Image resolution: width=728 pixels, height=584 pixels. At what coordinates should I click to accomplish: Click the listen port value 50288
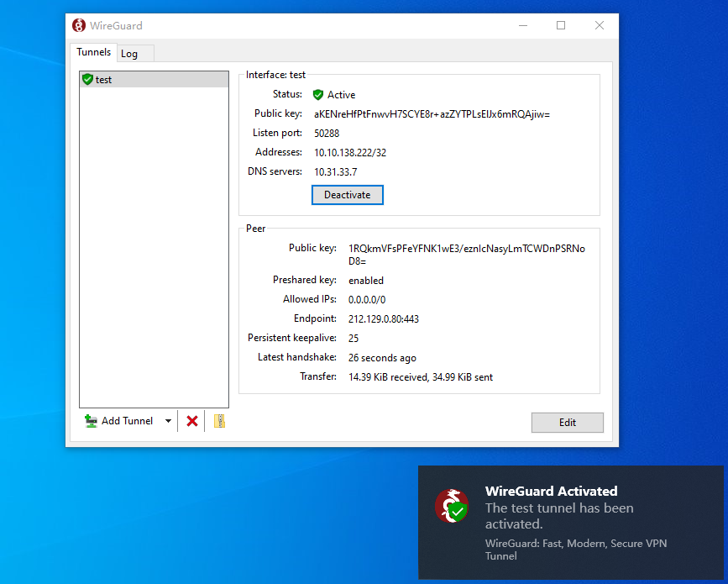tap(327, 134)
